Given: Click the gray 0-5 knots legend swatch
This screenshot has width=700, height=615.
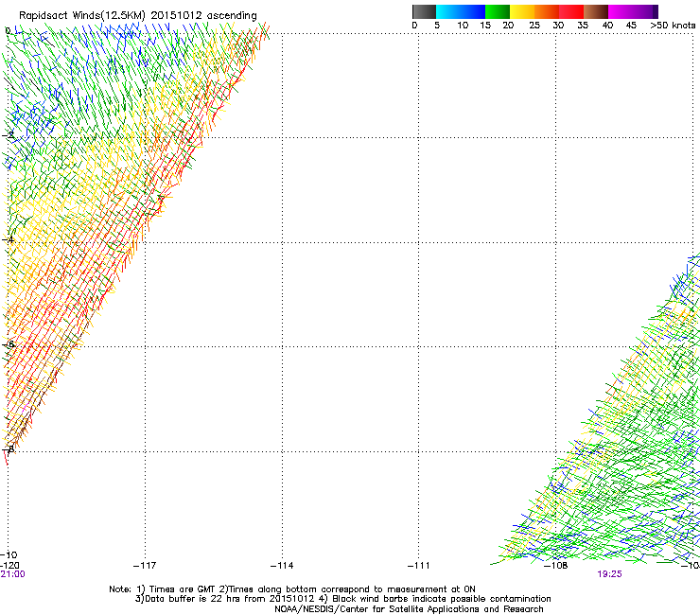Looking at the screenshot, I should tap(424, 11).
